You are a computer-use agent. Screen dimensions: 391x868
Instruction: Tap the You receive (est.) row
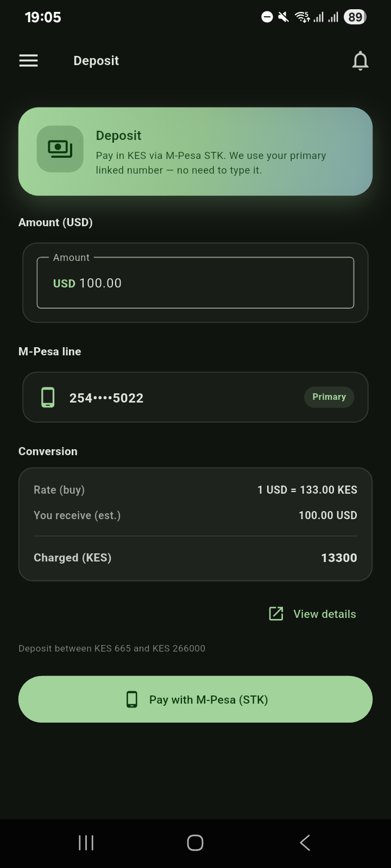click(195, 515)
